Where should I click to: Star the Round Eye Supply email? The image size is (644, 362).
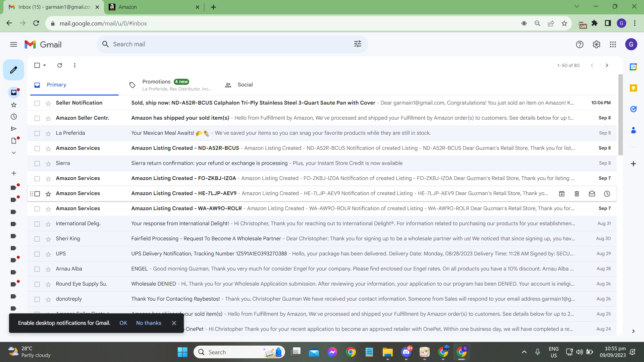click(x=48, y=284)
